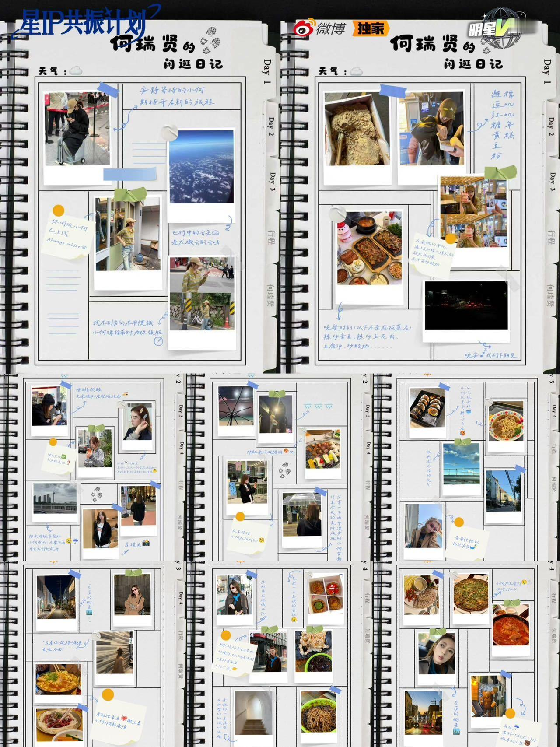Open the shop selfie photo pair with the drink
Image resolution: width=560 pixels, height=747 pixels.
[x=474, y=220]
